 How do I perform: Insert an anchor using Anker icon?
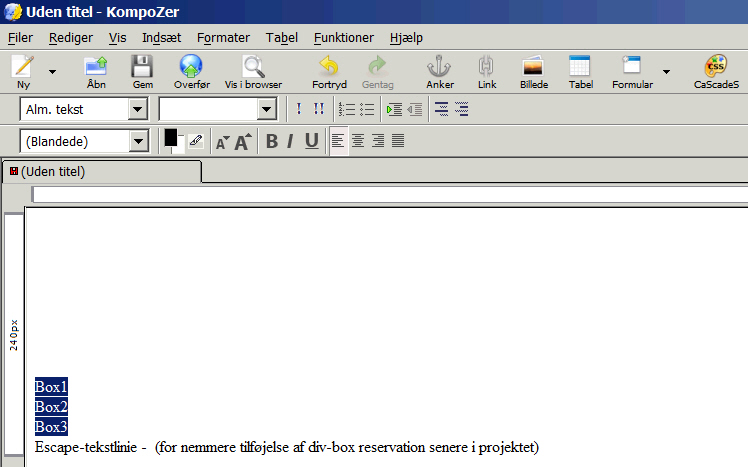pos(439,71)
